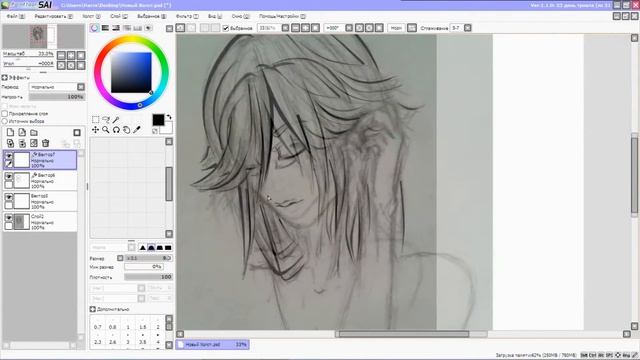Toggle the Прикрепление слоя checkbox
This screenshot has width=640, height=360.
[5, 113]
